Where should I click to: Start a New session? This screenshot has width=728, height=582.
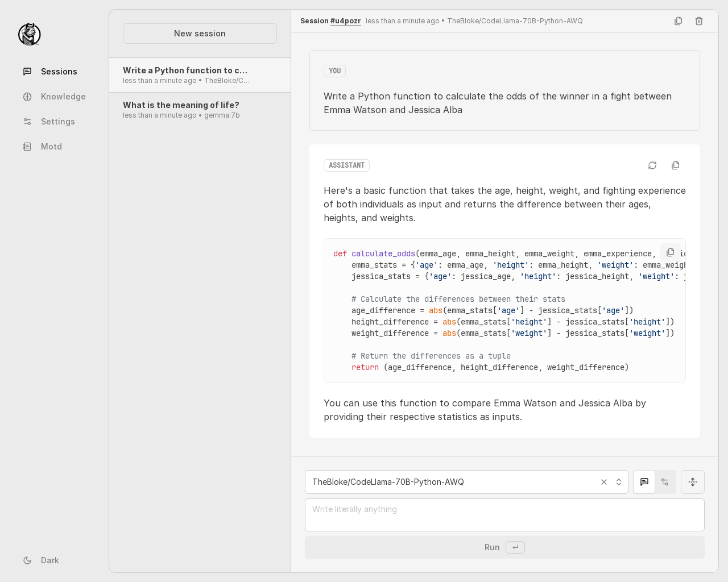[200, 34]
